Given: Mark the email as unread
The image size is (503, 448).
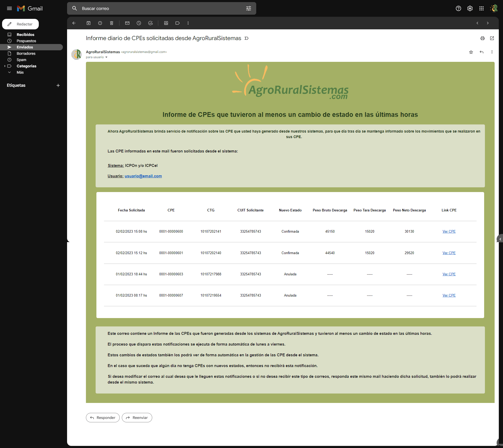Looking at the screenshot, I should [127, 23].
